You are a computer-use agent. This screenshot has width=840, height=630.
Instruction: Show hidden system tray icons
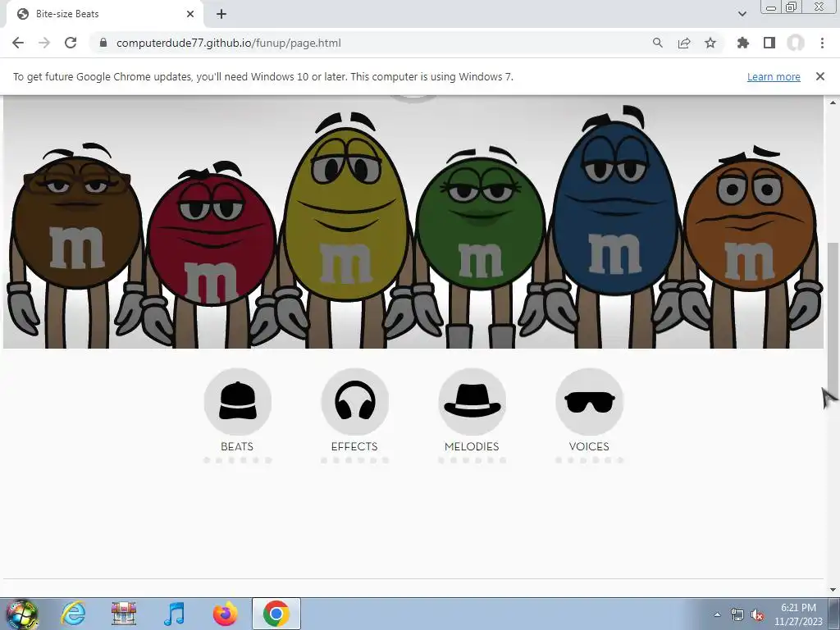pyautogui.click(x=717, y=614)
